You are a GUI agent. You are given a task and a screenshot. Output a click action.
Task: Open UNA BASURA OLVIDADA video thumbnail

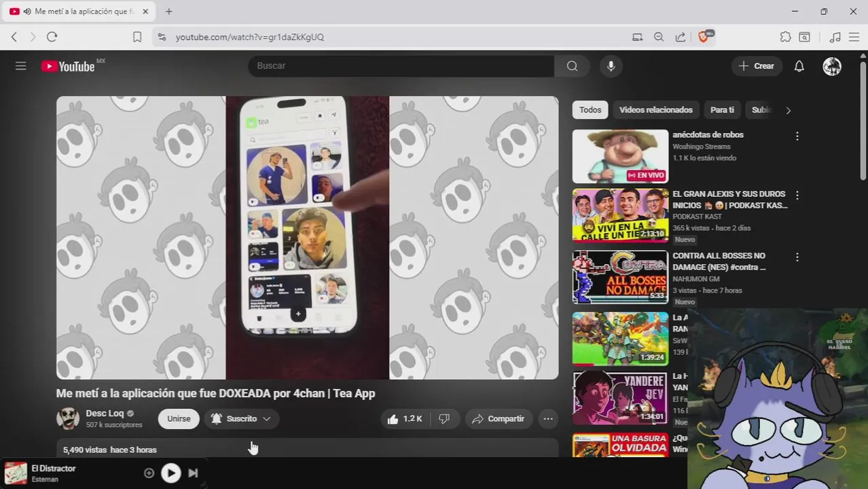pyautogui.click(x=620, y=445)
